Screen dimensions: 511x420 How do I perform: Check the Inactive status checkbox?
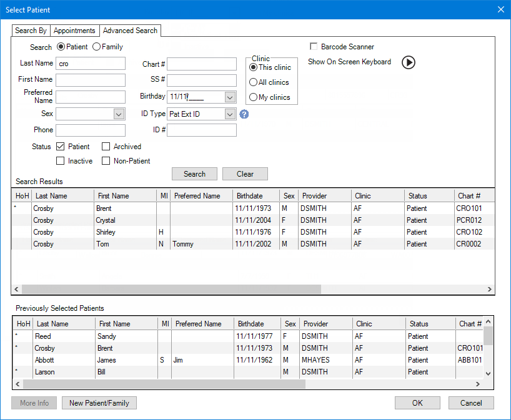coord(61,161)
